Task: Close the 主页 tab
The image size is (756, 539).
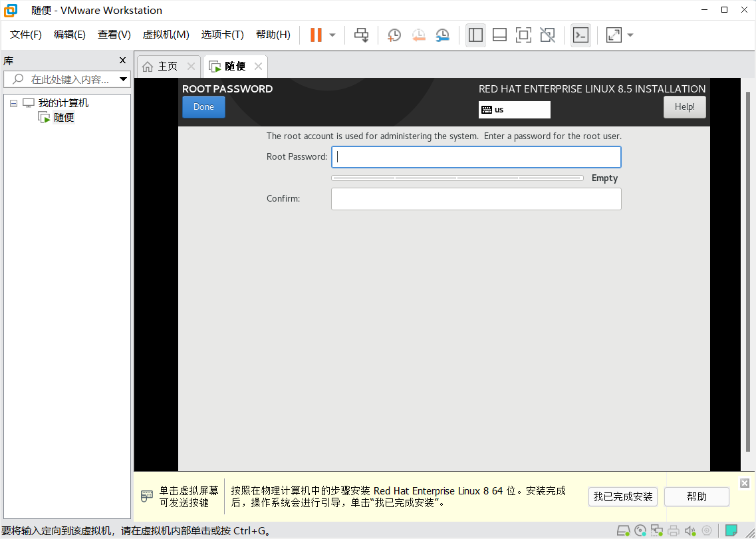Action: pyautogui.click(x=191, y=66)
